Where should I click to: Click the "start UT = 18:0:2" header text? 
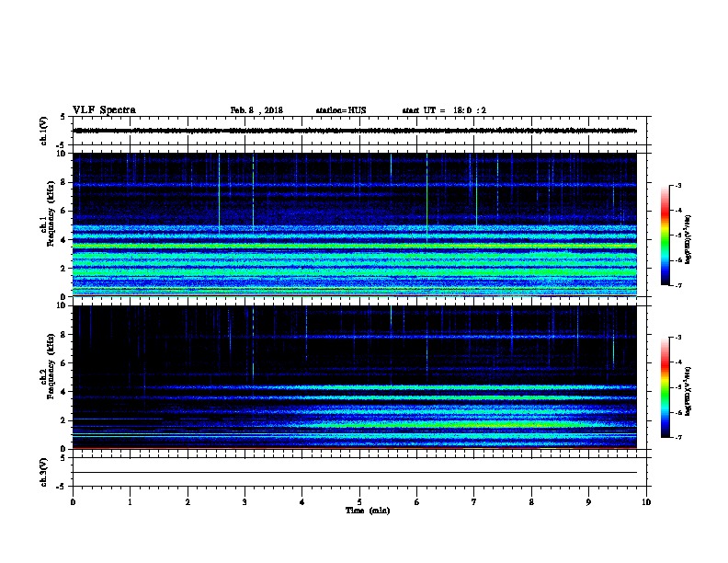coord(444,110)
